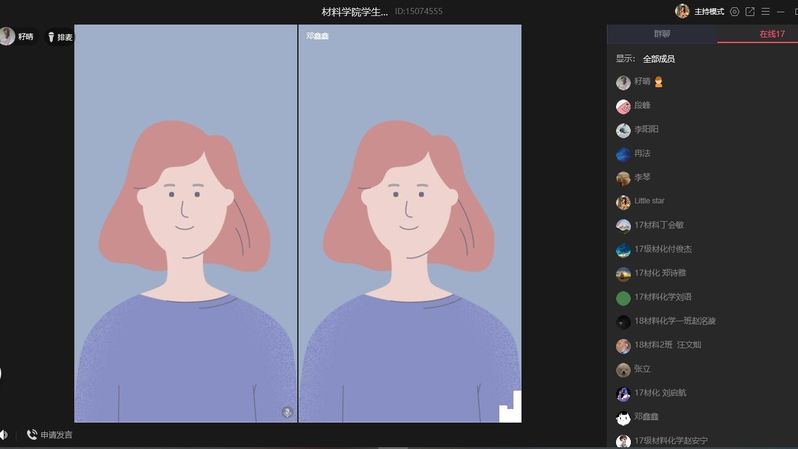Click the share/pop-out icon in title bar
This screenshot has width=798, height=449.
(x=750, y=11)
